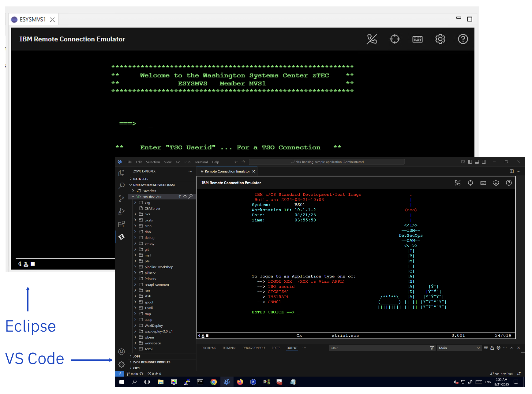Open Zowe Explorer view in activity bar
532x394 pixels.
[x=122, y=237]
